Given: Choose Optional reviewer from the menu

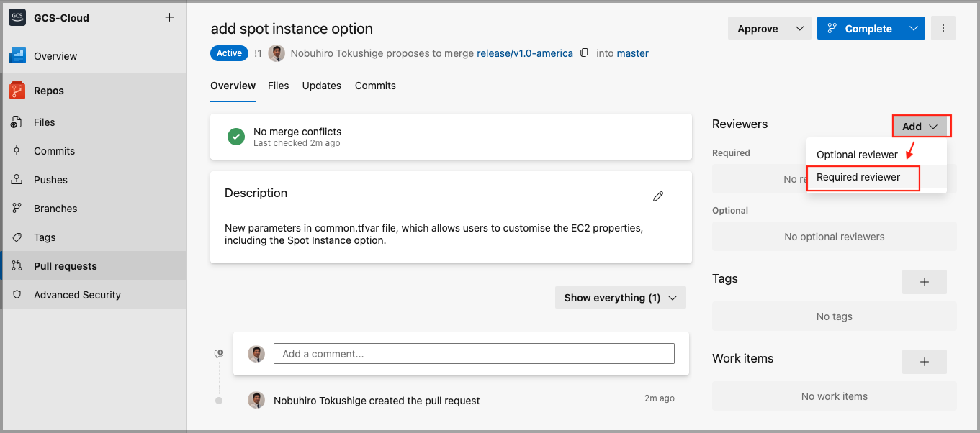Looking at the screenshot, I should click(x=857, y=155).
